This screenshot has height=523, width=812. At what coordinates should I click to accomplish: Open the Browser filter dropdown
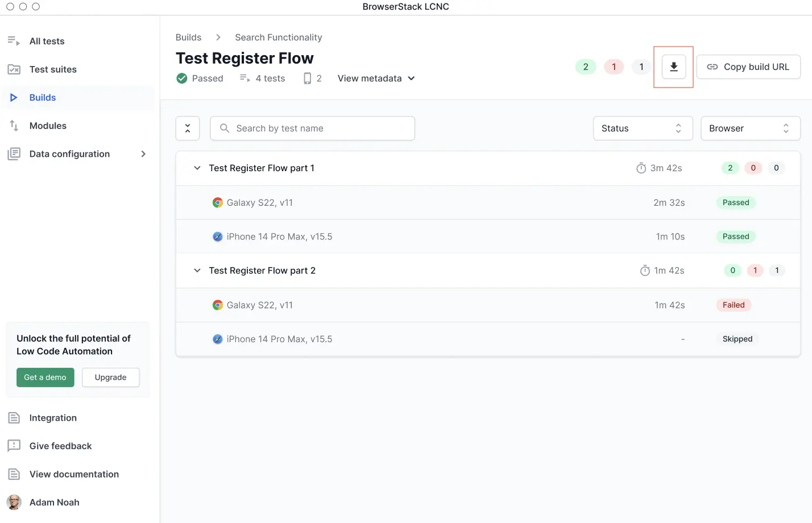pos(750,128)
